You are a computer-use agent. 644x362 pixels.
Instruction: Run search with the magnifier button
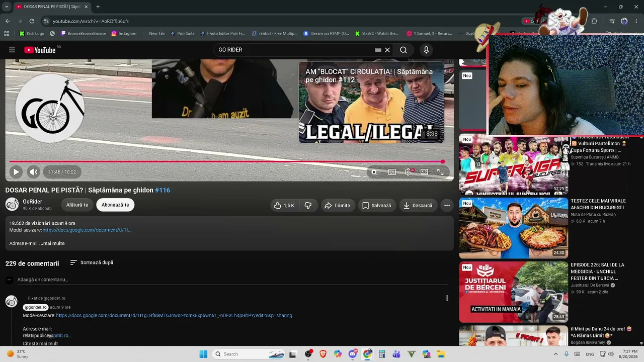(404, 50)
